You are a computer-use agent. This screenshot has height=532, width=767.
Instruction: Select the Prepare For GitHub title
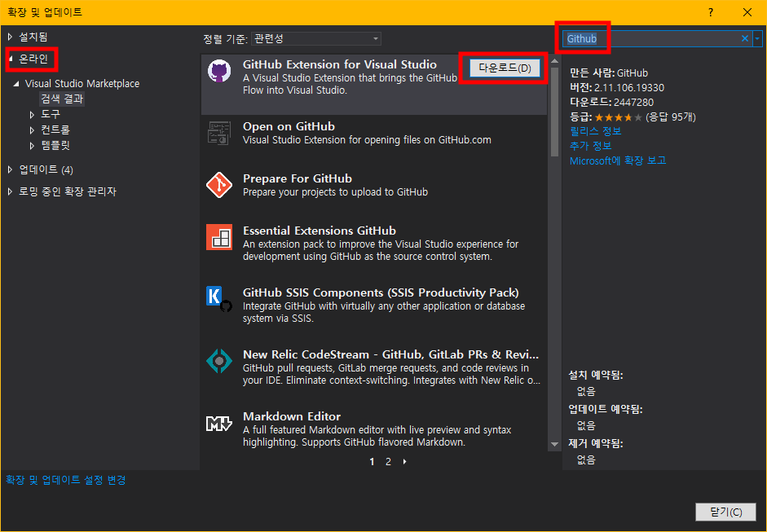(298, 178)
